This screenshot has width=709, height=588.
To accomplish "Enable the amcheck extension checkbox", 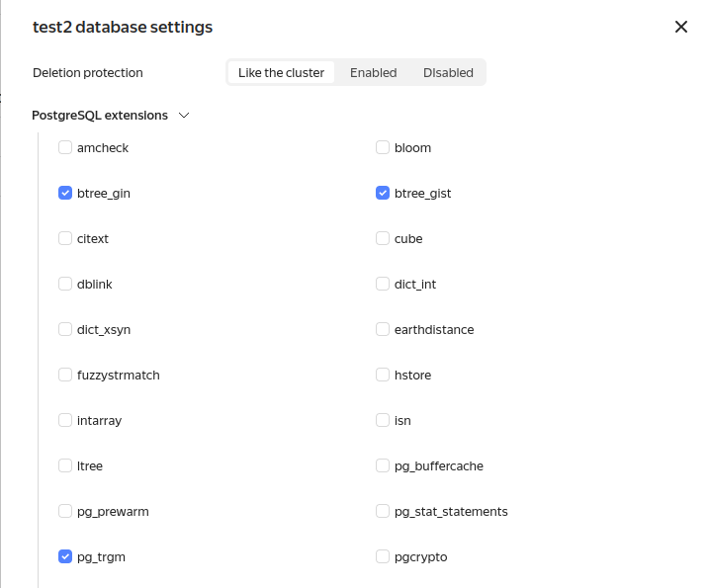I will pyautogui.click(x=65, y=147).
